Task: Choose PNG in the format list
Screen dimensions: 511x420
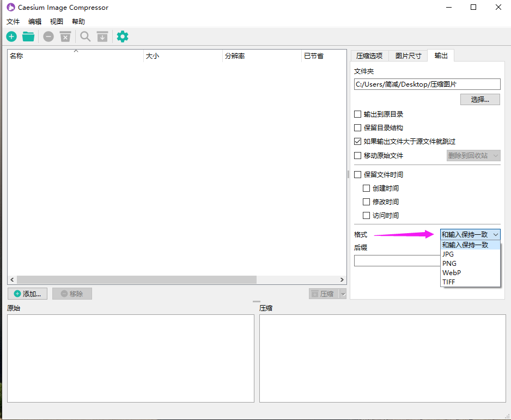Action: pyautogui.click(x=449, y=263)
